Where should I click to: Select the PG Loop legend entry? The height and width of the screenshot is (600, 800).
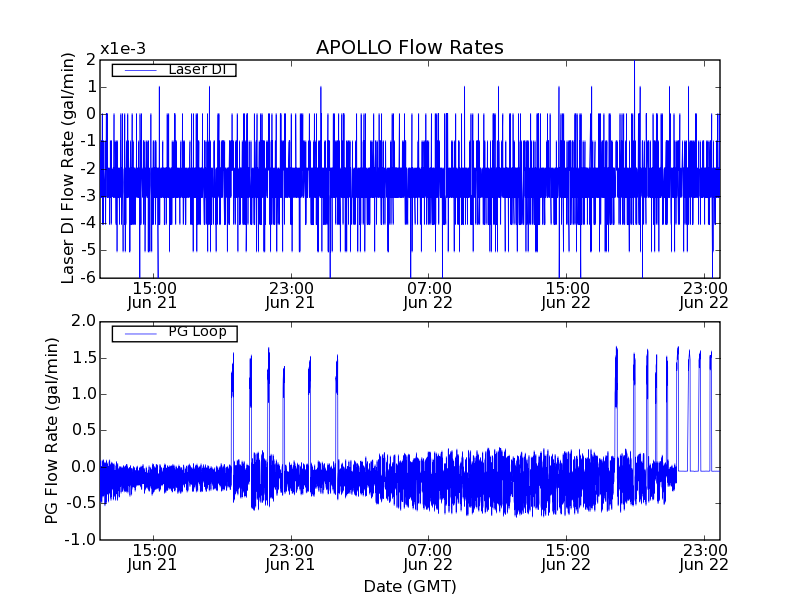click(x=197, y=332)
